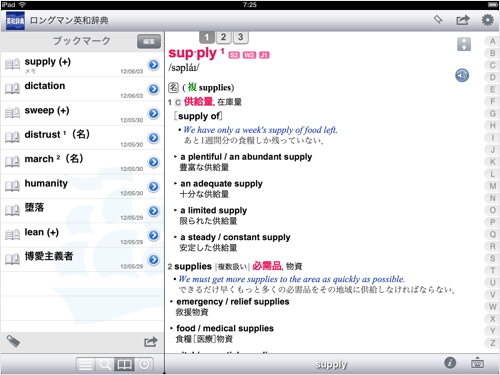Tap the supply headword title
Viewport: 500px width, 375px height.
tap(193, 53)
